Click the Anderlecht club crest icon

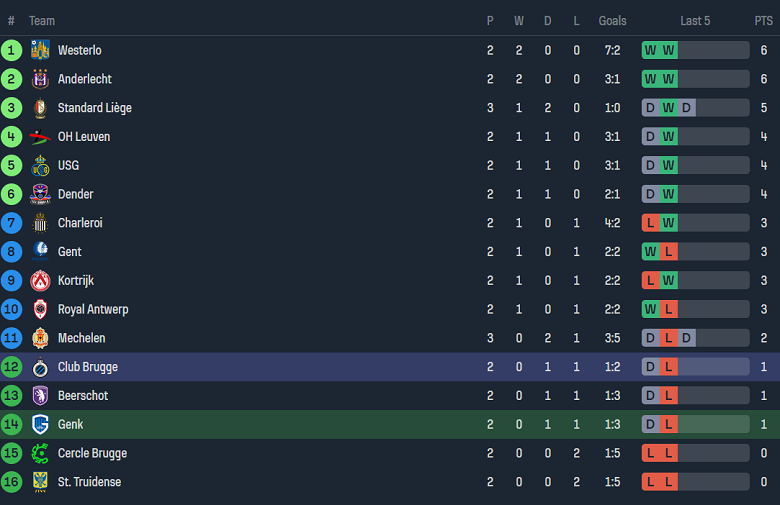tap(40, 79)
